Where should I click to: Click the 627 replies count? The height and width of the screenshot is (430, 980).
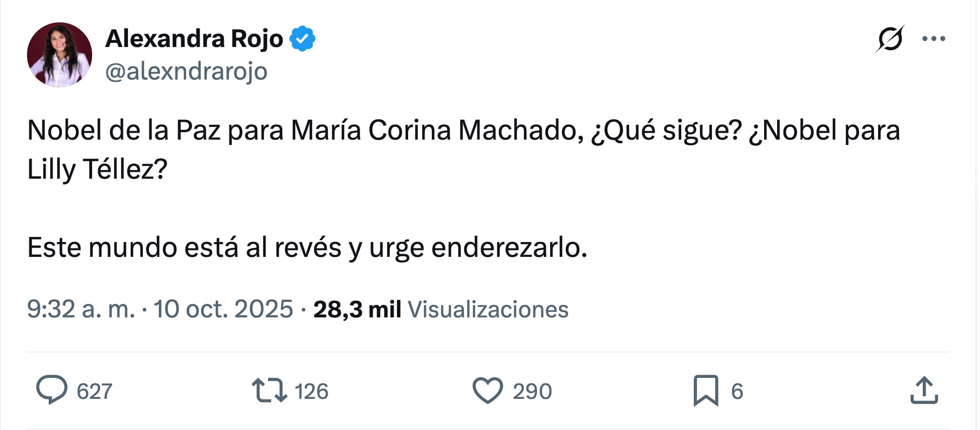click(x=94, y=391)
